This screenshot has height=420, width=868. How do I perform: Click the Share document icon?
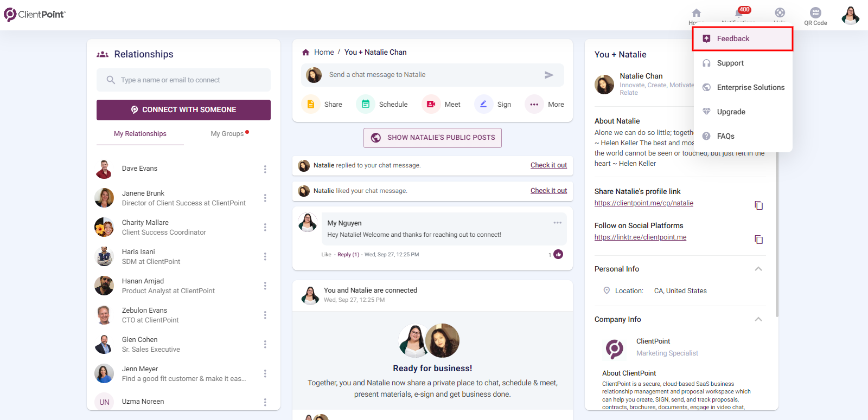tap(311, 104)
